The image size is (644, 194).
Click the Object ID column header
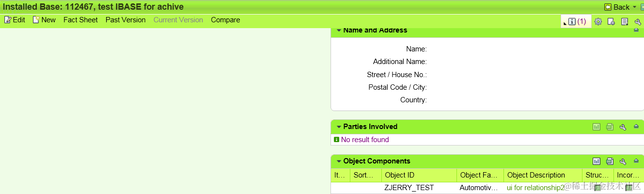point(419,175)
